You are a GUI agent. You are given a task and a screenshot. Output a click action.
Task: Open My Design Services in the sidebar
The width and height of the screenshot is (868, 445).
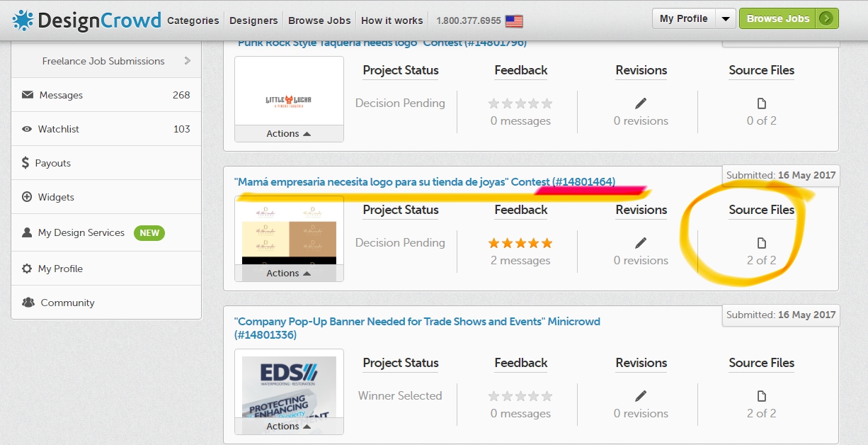click(x=106, y=232)
